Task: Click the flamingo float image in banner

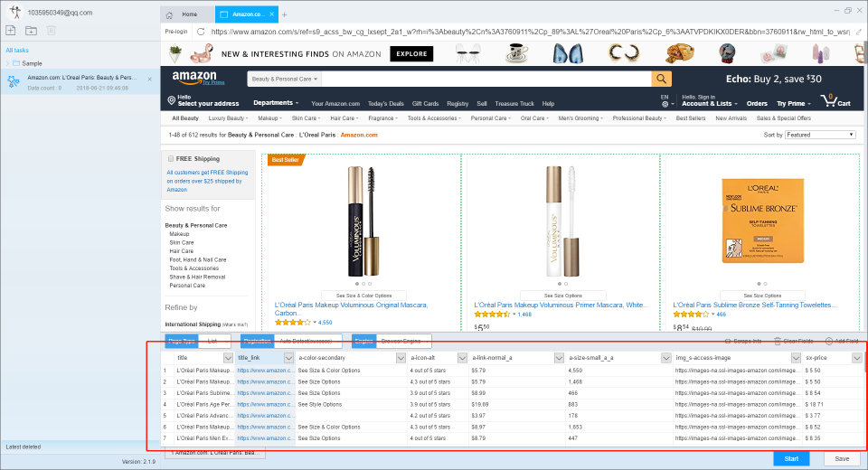Action: click(x=202, y=53)
